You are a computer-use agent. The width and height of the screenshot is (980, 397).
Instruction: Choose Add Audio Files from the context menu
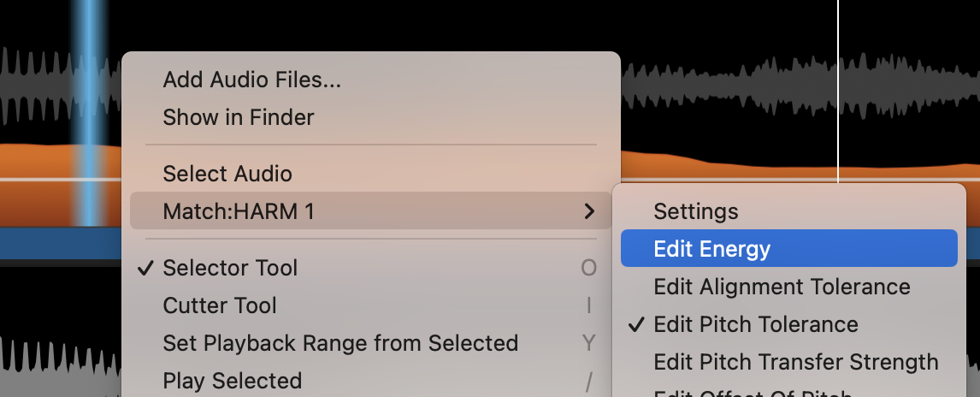pyautogui.click(x=251, y=80)
